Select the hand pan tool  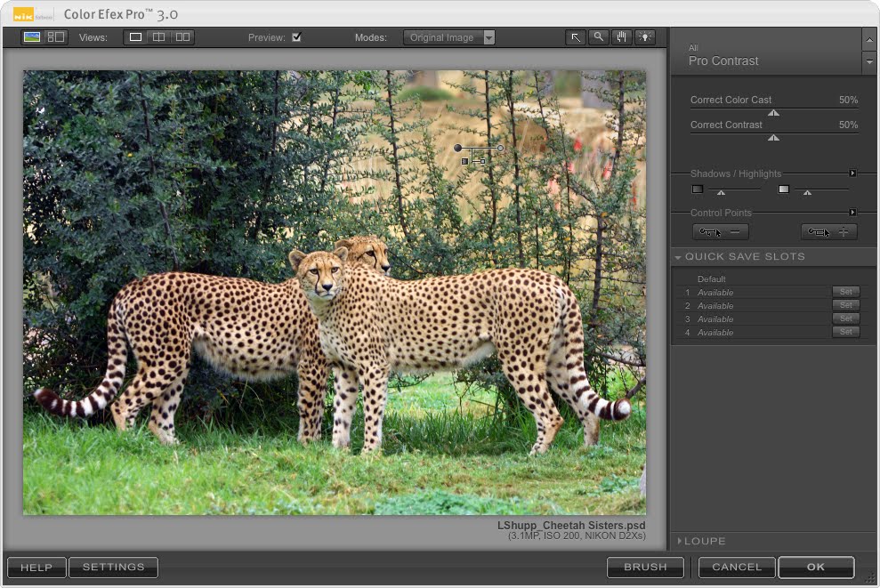620,37
